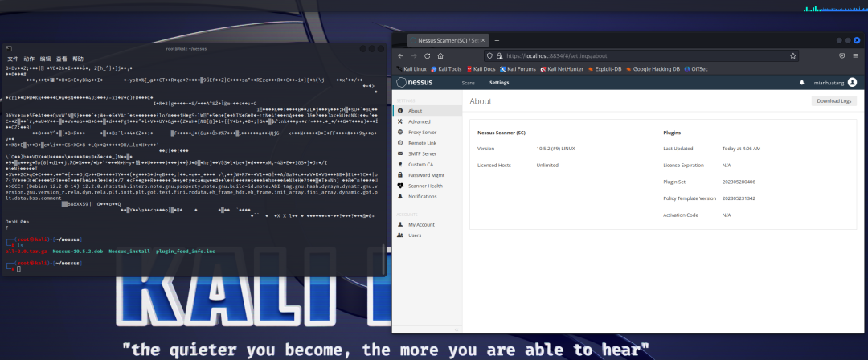Open the Users page under Accounts
This screenshot has height=360, width=868.
tap(415, 235)
